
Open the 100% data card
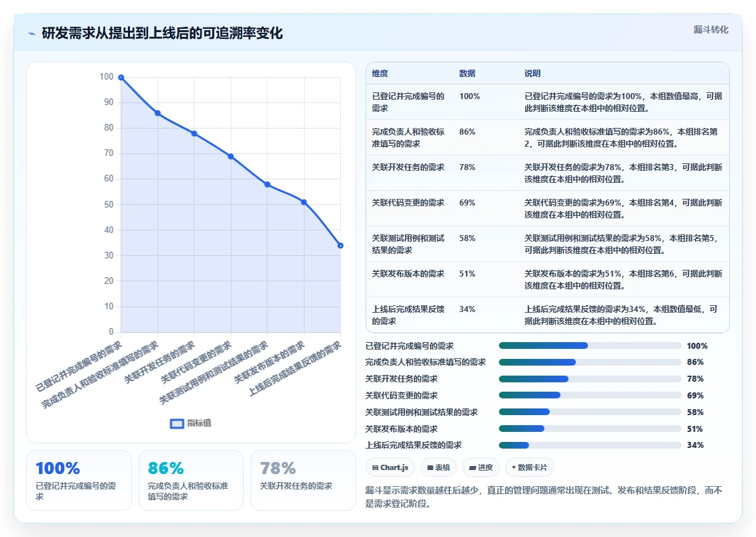point(79,481)
